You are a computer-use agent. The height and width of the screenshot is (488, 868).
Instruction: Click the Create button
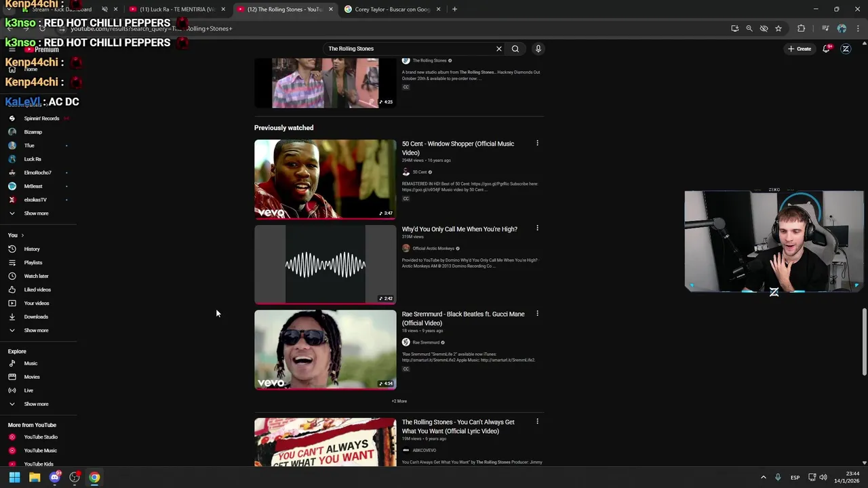point(800,49)
